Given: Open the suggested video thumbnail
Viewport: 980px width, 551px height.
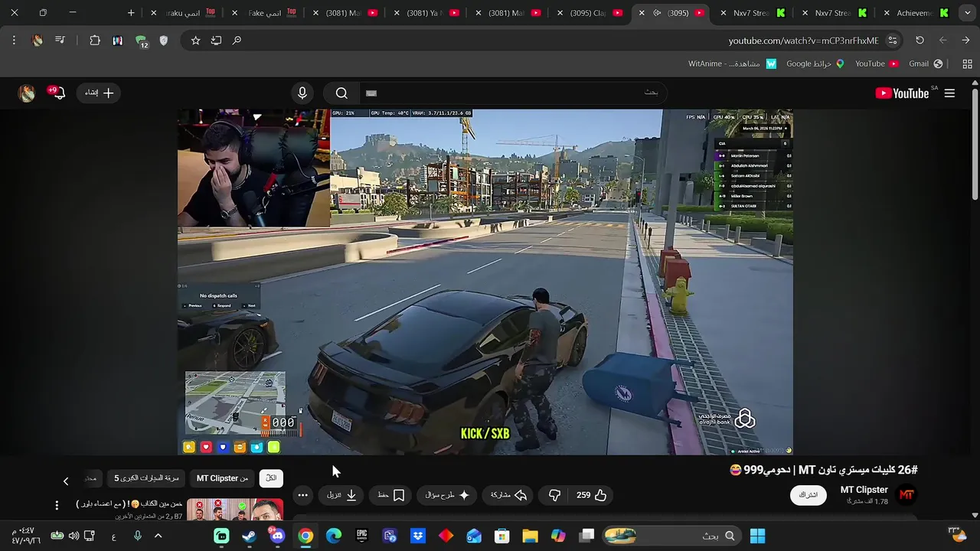Looking at the screenshot, I should (235, 510).
